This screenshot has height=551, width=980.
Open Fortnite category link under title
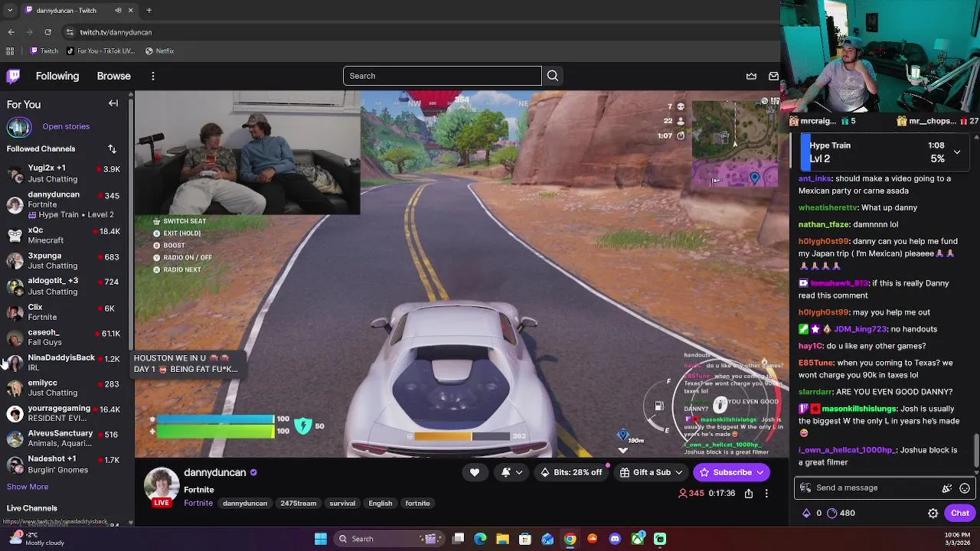(x=198, y=504)
